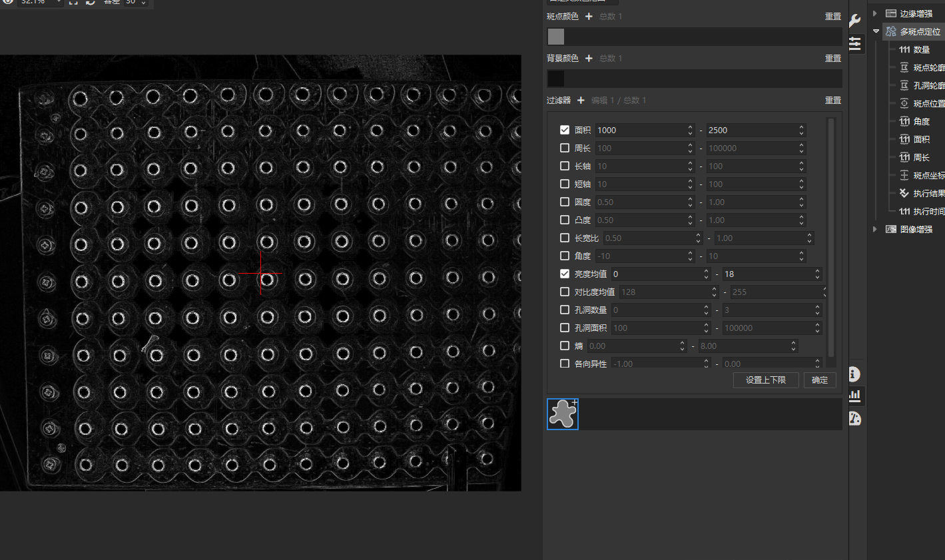Click the blob shape template thumbnail
The image size is (945, 560).
[563, 414]
